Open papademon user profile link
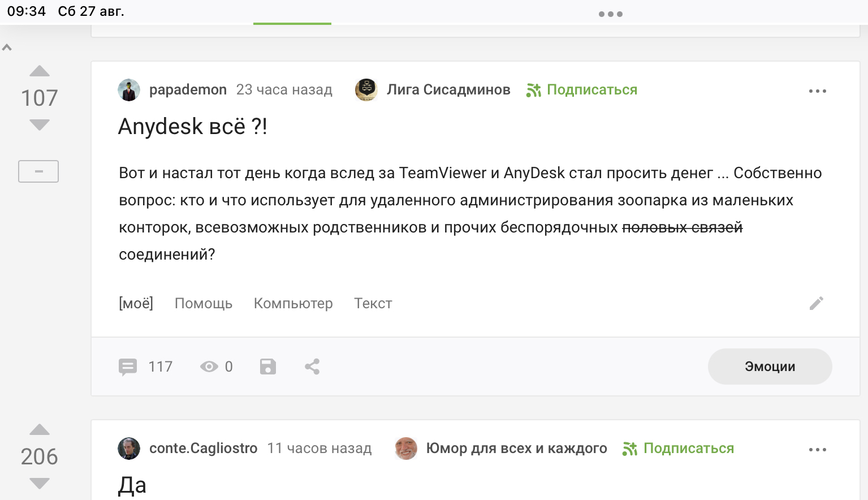The image size is (868, 500). (x=188, y=90)
